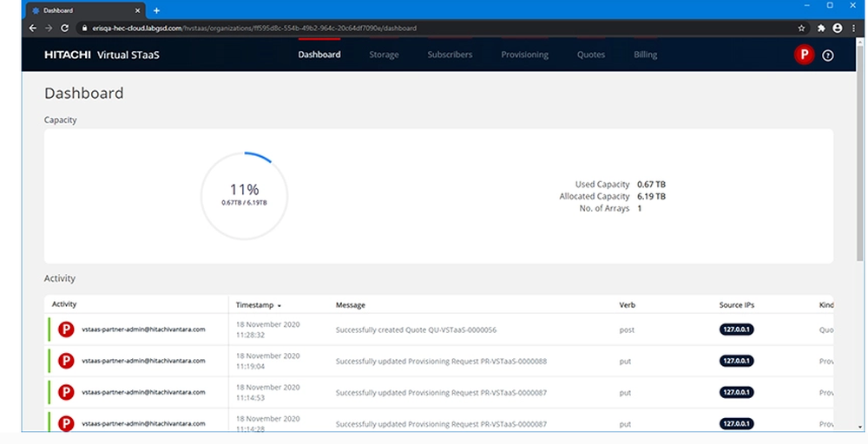Click the browser back arrow
This screenshot has width=868, height=444.
pyautogui.click(x=33, y=29)
